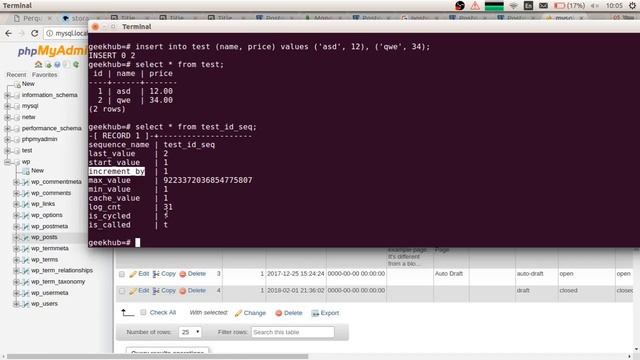Click the Edit link in row 4

[144, 291]
